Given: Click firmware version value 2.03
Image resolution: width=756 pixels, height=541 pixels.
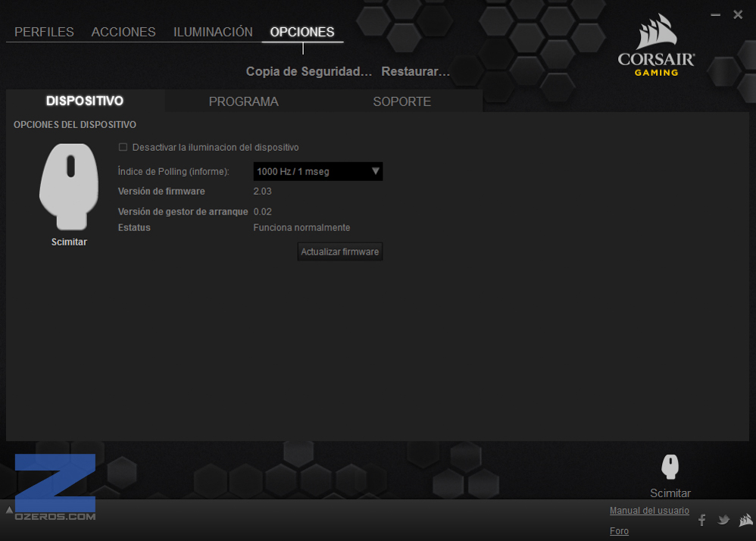Looking at the screenshot, I should [262, 192].
